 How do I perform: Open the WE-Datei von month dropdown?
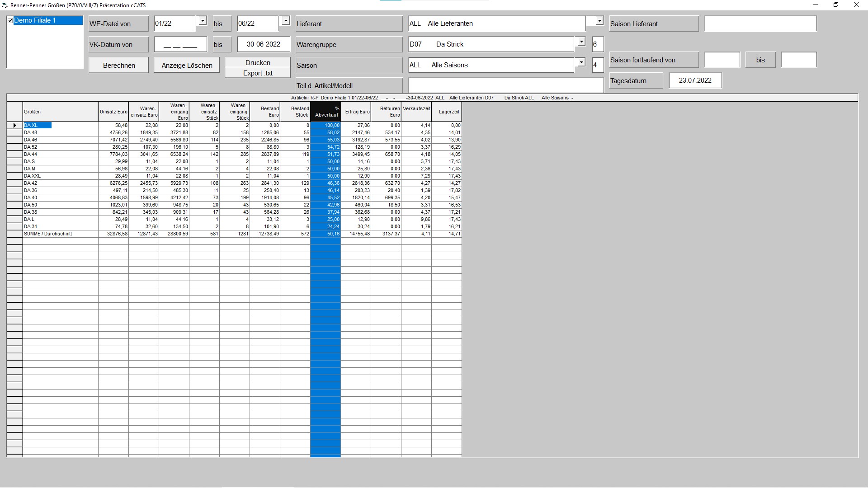tap(202, 21)
